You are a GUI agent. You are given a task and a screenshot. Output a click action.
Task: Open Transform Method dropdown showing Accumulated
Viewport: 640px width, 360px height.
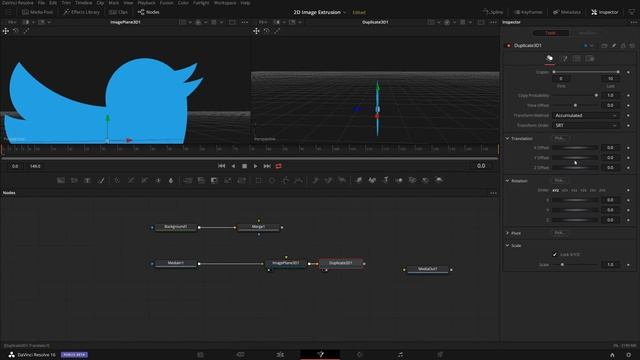coord(586,116)
